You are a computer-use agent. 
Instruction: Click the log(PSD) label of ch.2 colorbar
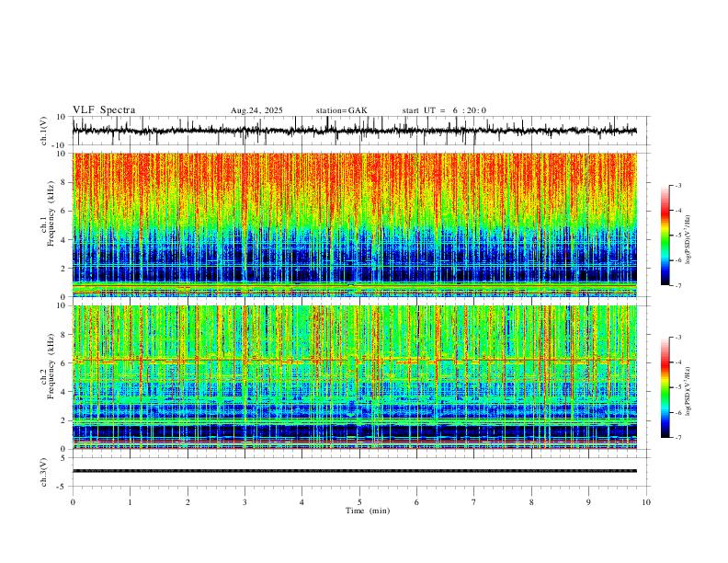coord(688,391)
